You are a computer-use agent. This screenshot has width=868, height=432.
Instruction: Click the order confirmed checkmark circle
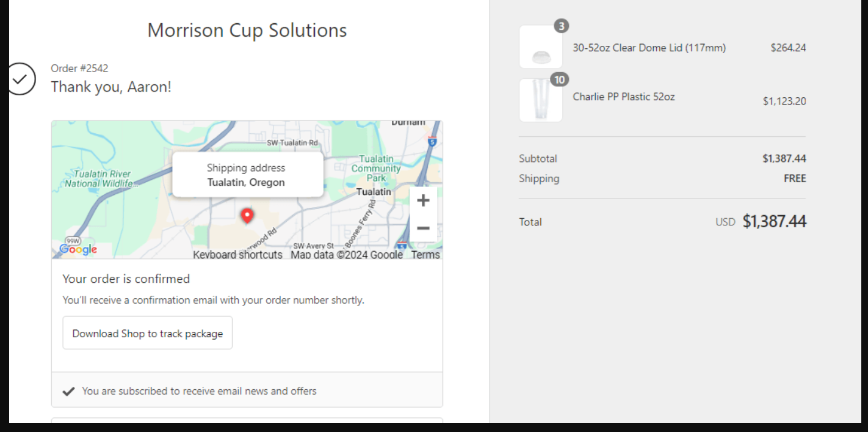(x=21, y=79)
